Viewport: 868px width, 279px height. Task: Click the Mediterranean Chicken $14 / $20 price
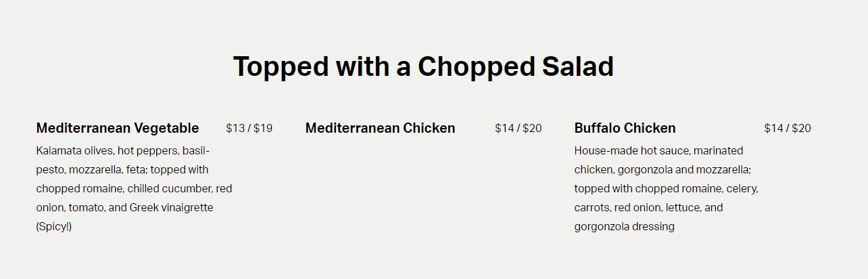[518, 128]
